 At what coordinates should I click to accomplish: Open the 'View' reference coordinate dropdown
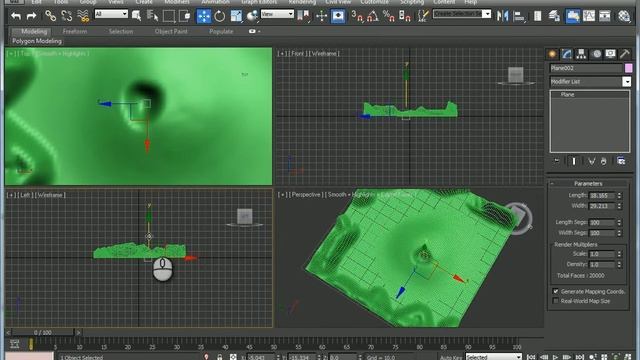click(277, 14)
